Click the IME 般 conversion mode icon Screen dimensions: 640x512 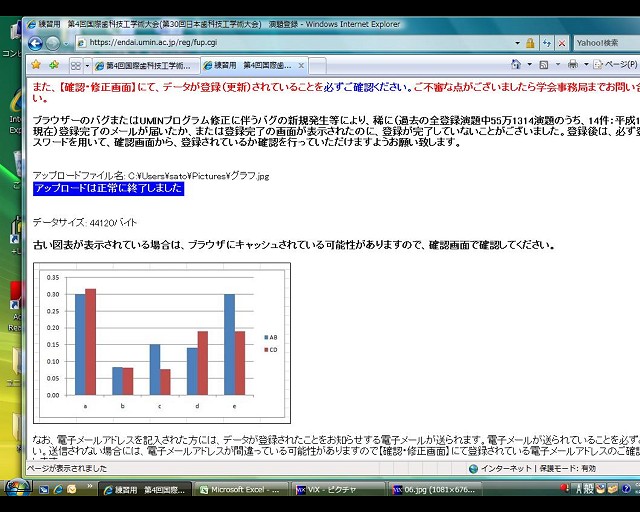point(588,489)
